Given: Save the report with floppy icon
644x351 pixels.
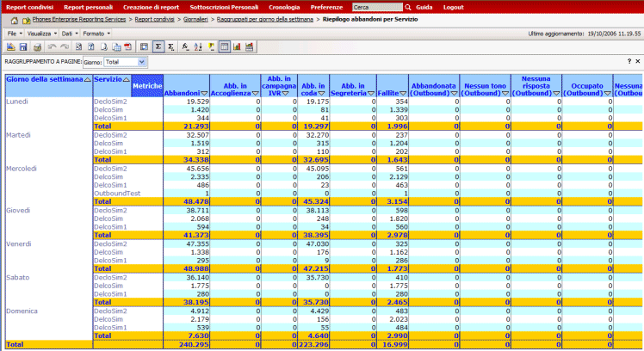Looking at the screenshot, I should 23,46.
